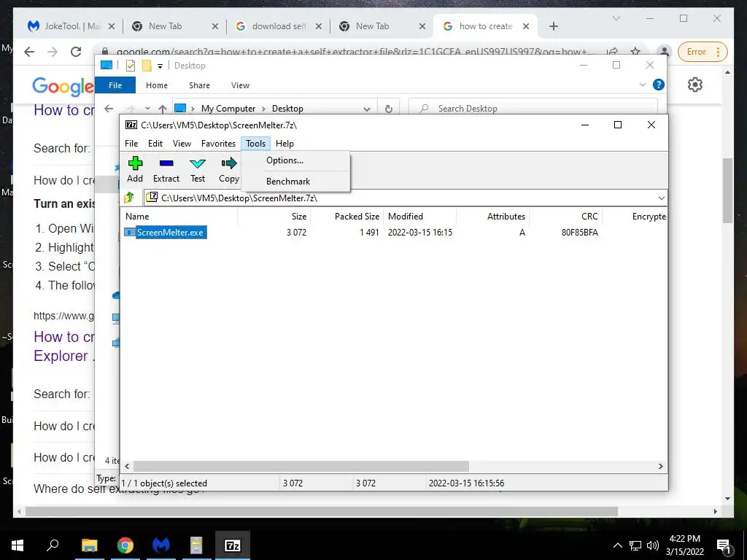747x560 pixels.
Task: Click the Add toolbar icon in 7-Zip
Action: tap(135, 169)
